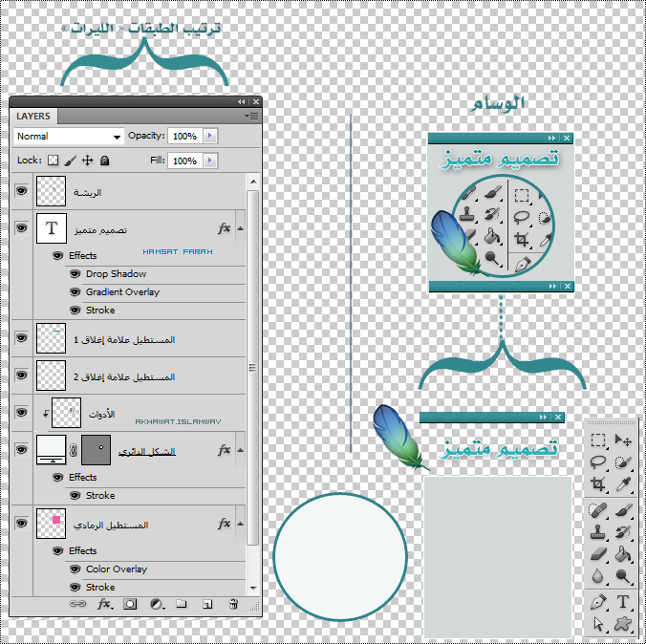Click the link layers icon
The image size is (646, 644).
pos(77,604)
